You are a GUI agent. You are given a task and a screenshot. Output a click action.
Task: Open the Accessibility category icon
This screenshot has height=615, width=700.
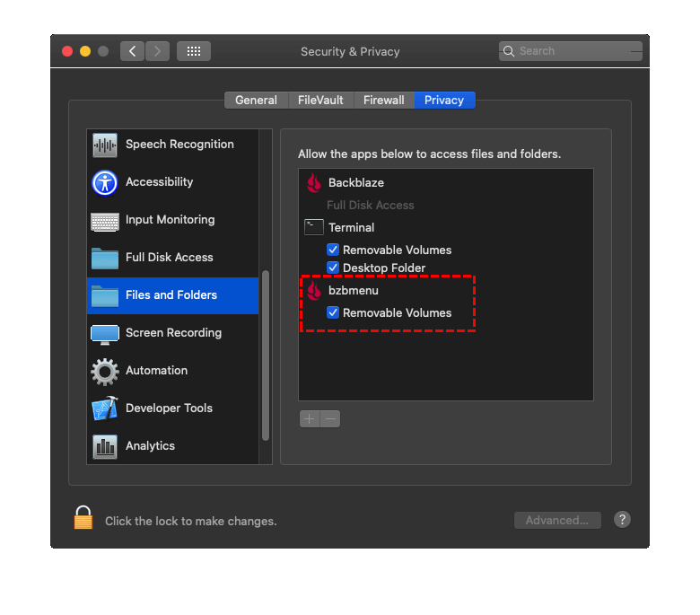click(105, 182)
